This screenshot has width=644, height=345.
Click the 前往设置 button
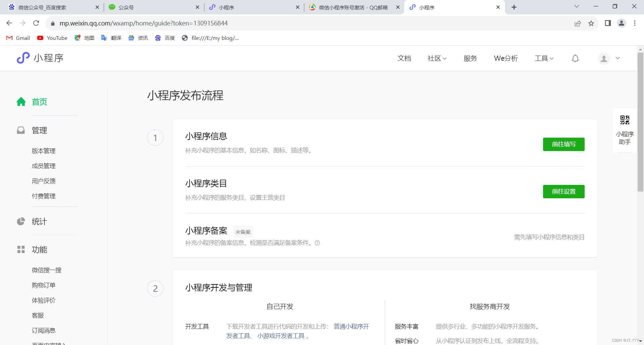click(563, 192)
